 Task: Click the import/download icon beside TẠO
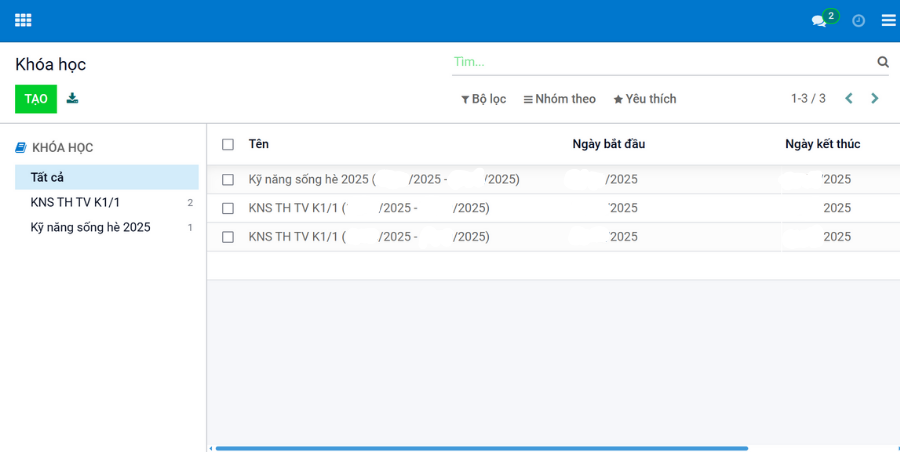click(x=72, y=98)
